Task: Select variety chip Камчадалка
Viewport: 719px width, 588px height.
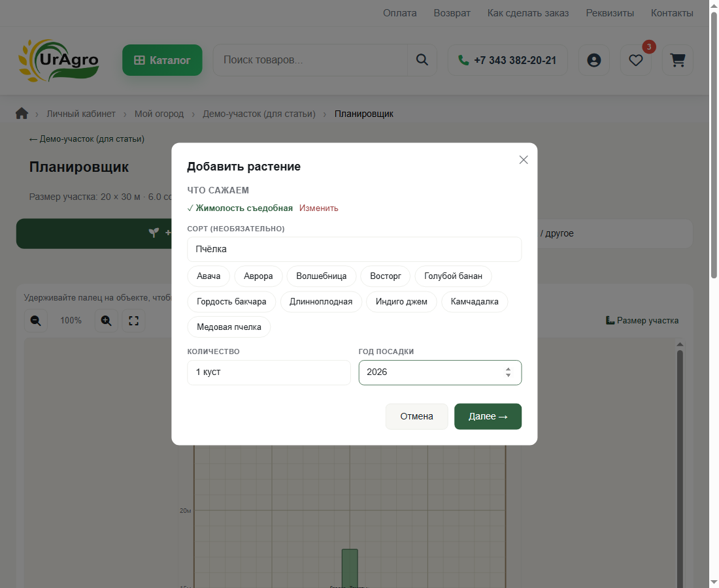Action: (475, 302)
